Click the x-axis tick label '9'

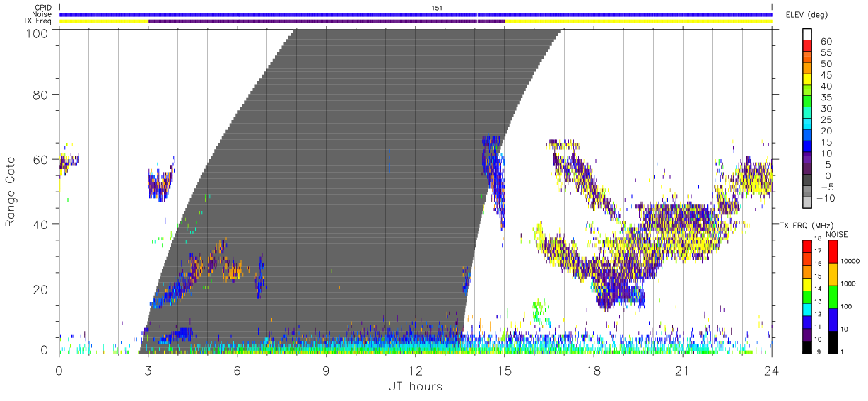[326, 371]
